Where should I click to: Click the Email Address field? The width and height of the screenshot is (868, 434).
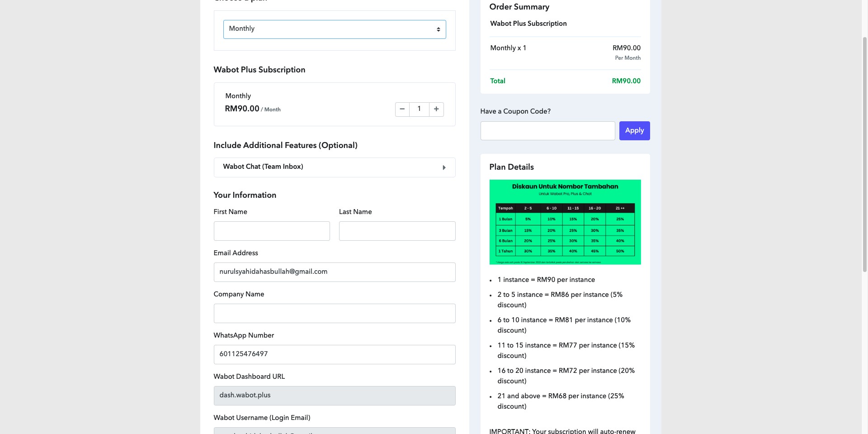(335, 272)
